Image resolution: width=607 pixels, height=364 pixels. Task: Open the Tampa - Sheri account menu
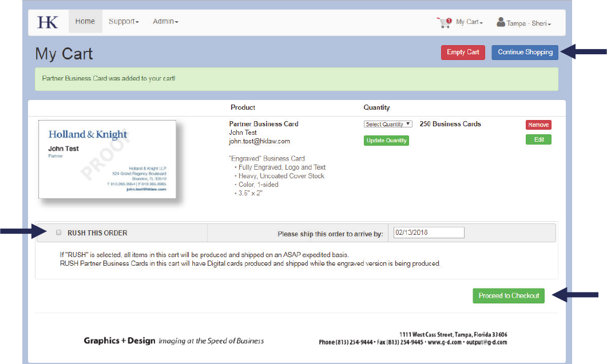pyautogui.click(x=529, y=23)
